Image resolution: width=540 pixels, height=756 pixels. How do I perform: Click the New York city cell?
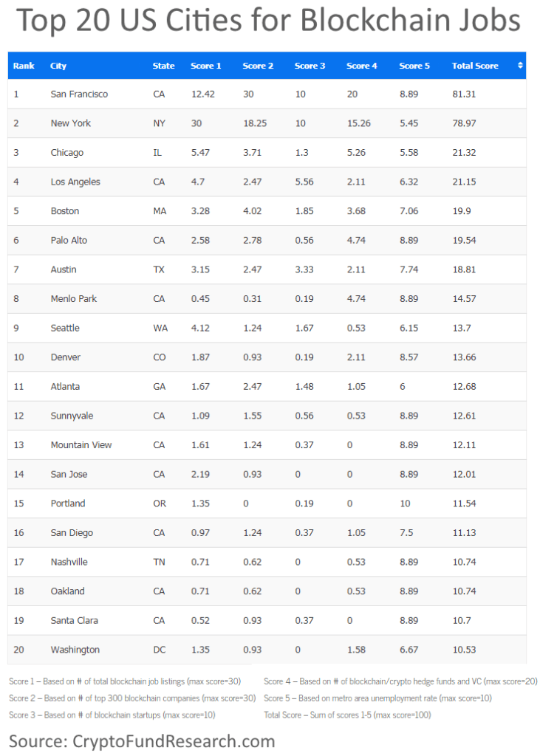point(71,123)
